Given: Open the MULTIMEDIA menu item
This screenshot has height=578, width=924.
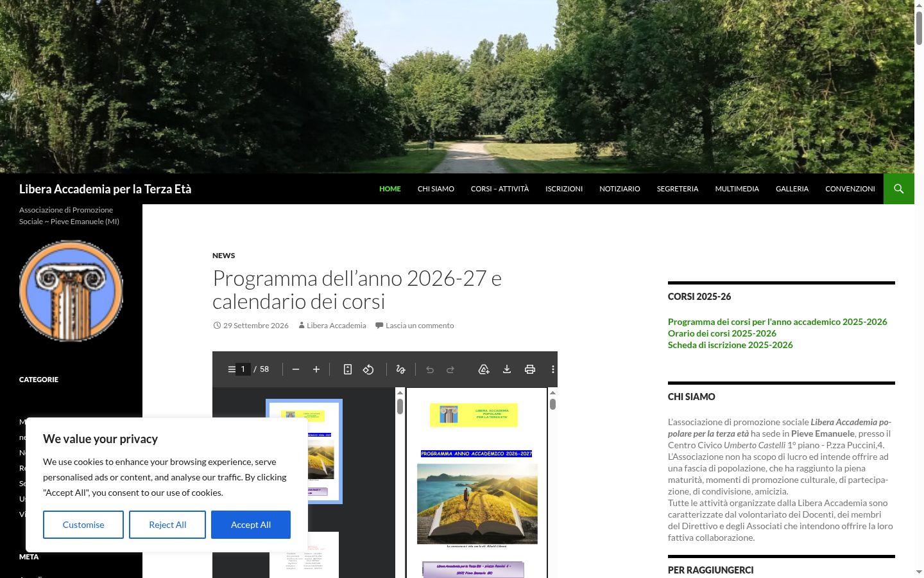Looking at the screenshot, I should (737, 189).
